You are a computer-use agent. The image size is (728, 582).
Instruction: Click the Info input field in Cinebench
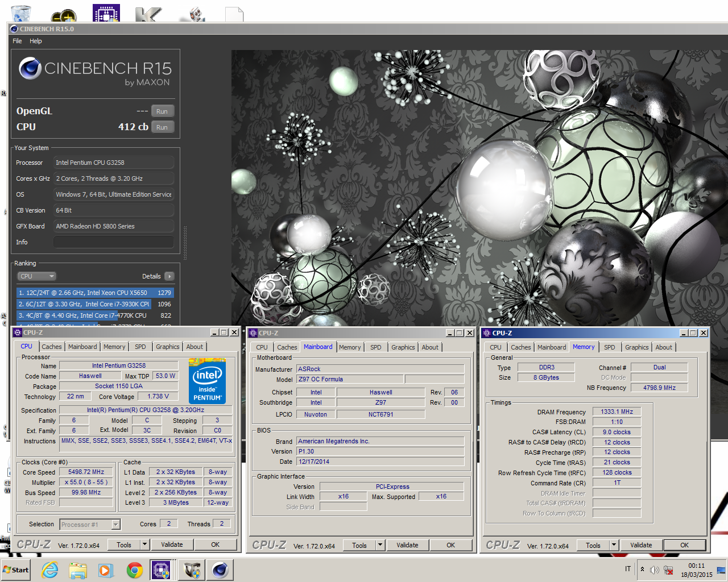click(x=114, y=242)
